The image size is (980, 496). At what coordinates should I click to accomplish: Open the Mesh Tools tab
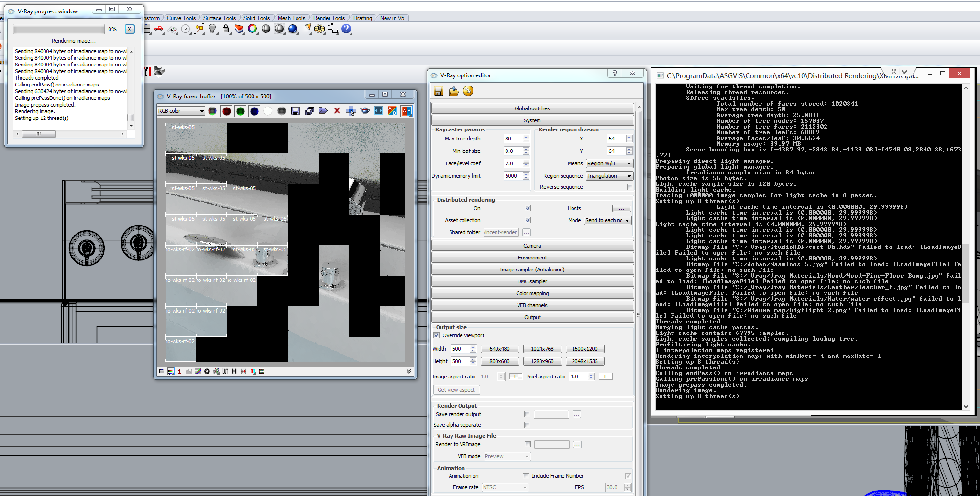pyautogui.click(x=291, y=18)
